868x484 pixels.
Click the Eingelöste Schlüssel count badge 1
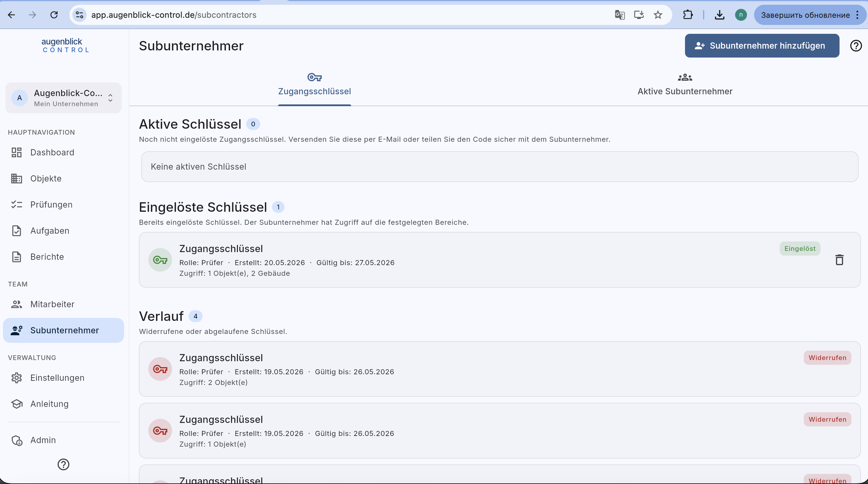[x=278, y=207]
